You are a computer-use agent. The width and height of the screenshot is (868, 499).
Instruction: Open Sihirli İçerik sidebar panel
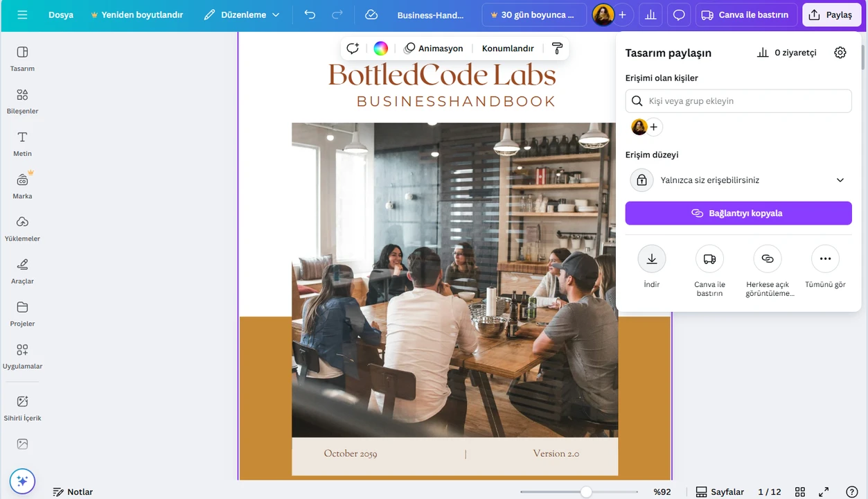click(x=22, y=408)
